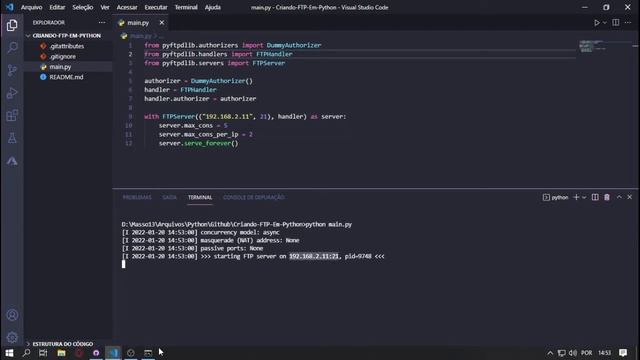This screenshot has height=360, width=640.
Task: Maximize the panel size with chevron
Action: point(619,197)
